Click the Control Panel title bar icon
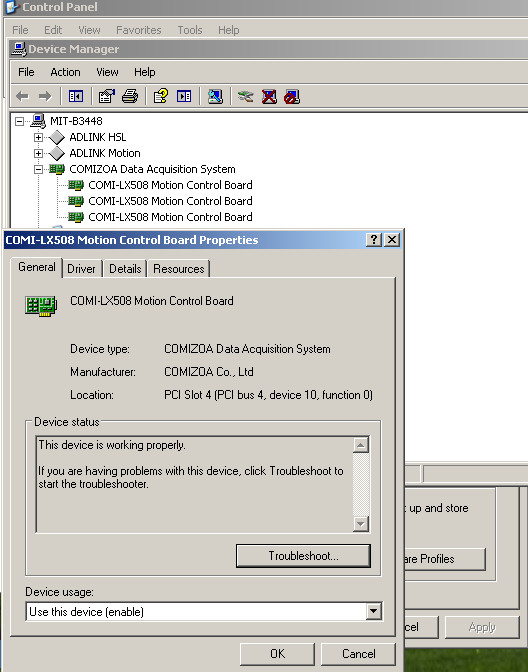 click(x=12, y=7)
